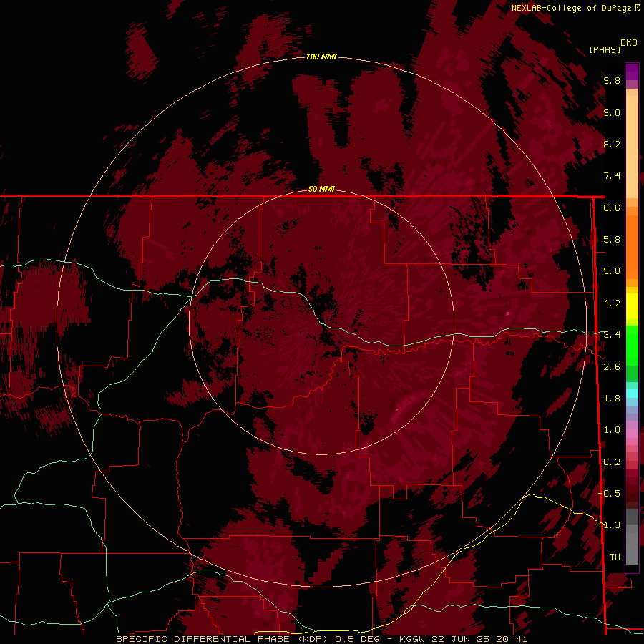Click the [PHAS] label near the legend
Image resolution: width=644 pixels, height=644 pixels.
point(605,49)
